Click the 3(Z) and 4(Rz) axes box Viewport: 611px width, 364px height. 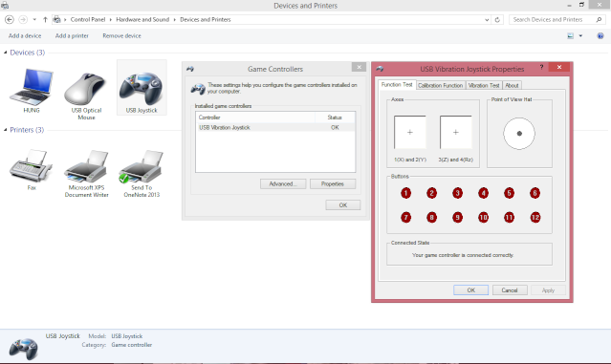(x=456, y=132)
